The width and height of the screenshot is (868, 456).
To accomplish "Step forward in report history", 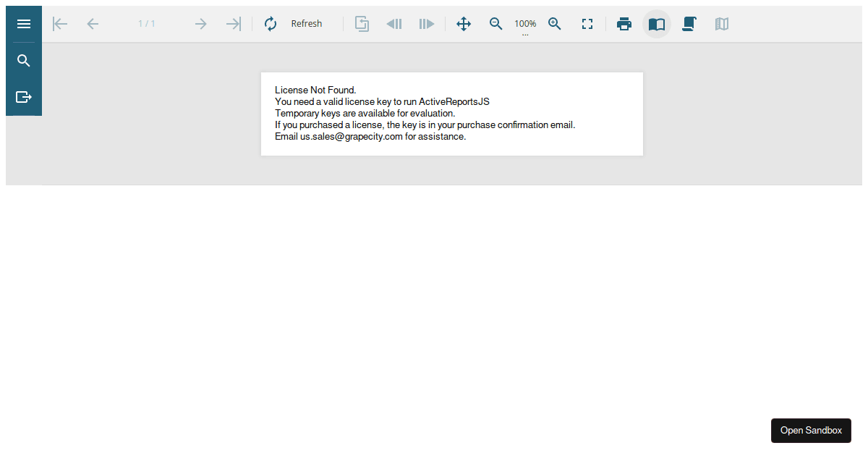I will click(427, 24).
